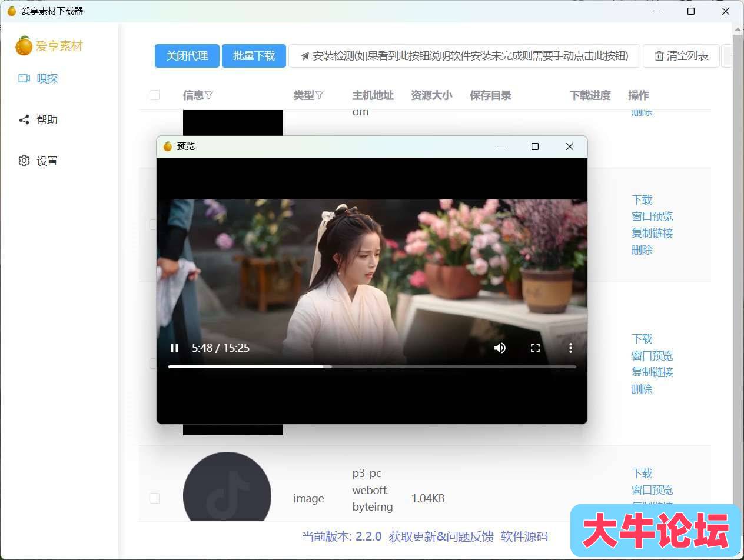Click the 操作 column header
This screenshot has width=744, height=560.
(639, 95)
